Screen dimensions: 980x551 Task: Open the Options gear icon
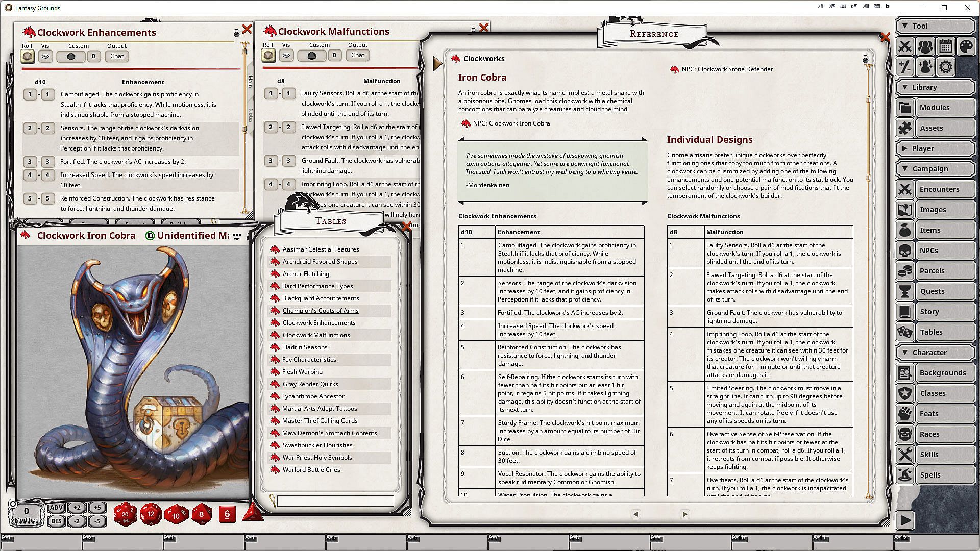(945, 67)
